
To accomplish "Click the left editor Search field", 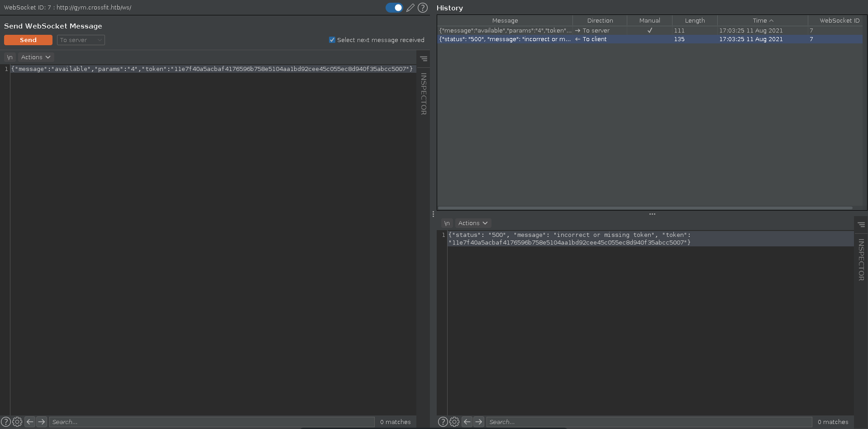I will 211,422.
